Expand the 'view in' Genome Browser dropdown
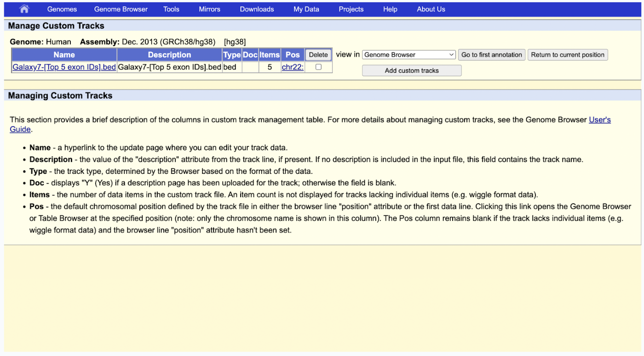644x356 pixels. (x=408, y=55)
